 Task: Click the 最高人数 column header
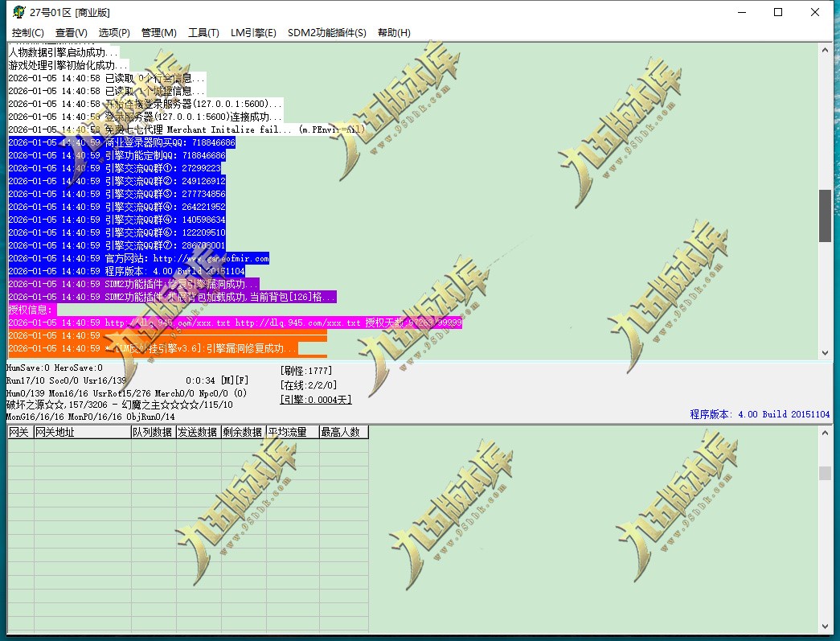(x=344, y=432)
